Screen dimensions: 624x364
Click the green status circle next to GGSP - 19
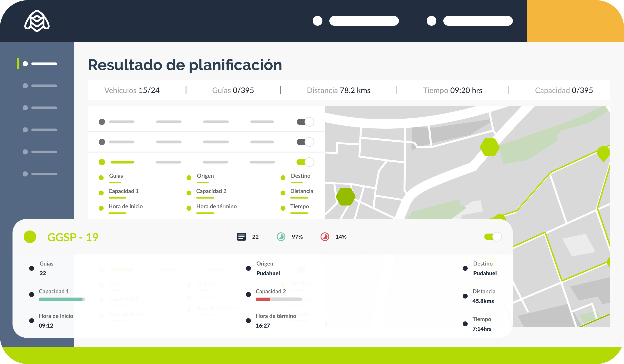pos(30,237)
